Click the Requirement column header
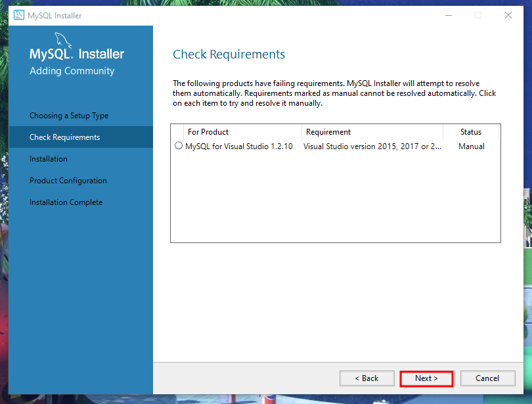 (372, 132)
